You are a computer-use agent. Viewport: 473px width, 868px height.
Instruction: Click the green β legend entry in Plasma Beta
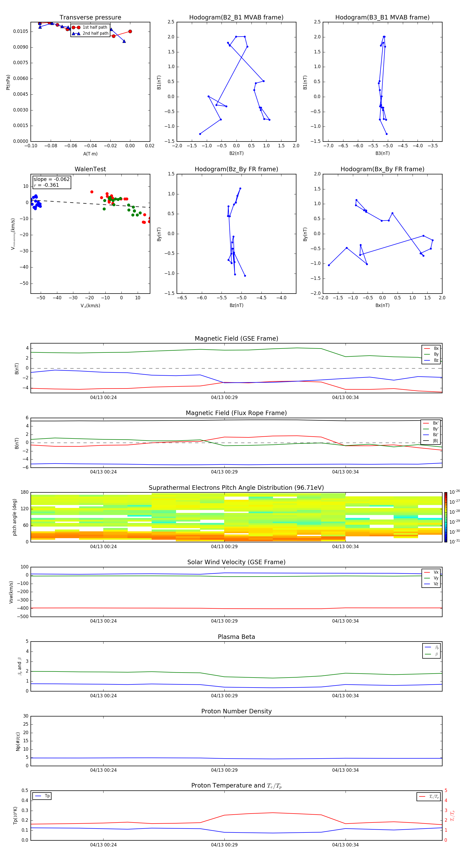431,654
